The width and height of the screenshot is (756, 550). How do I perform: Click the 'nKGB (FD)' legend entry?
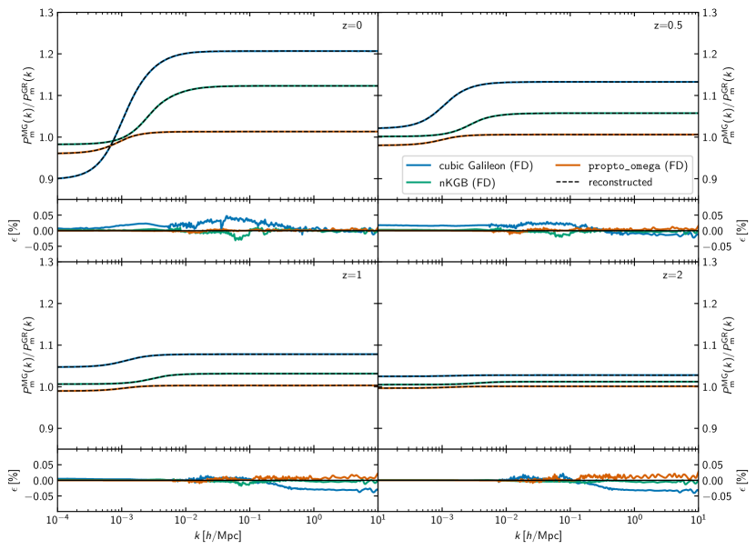(467, 183)
